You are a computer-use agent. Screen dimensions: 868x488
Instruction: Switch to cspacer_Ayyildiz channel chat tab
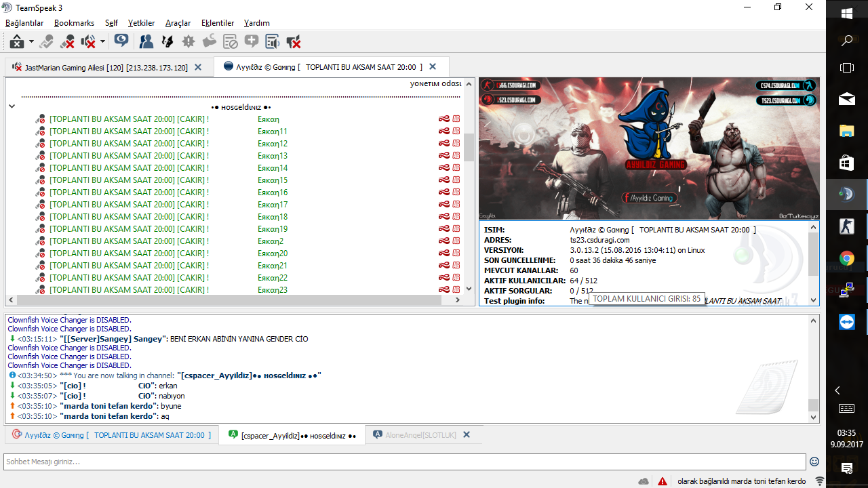[292, 435]
